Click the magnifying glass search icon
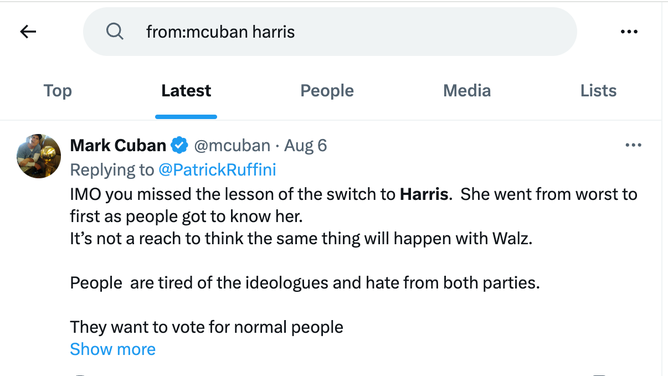 pyautogui.click(x=115, y=32)
